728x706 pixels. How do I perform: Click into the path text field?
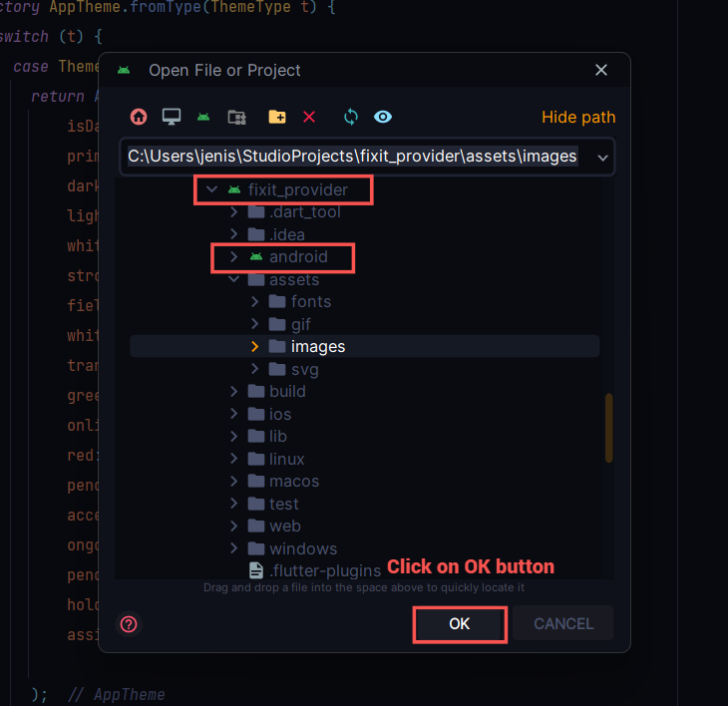(352, 158)
